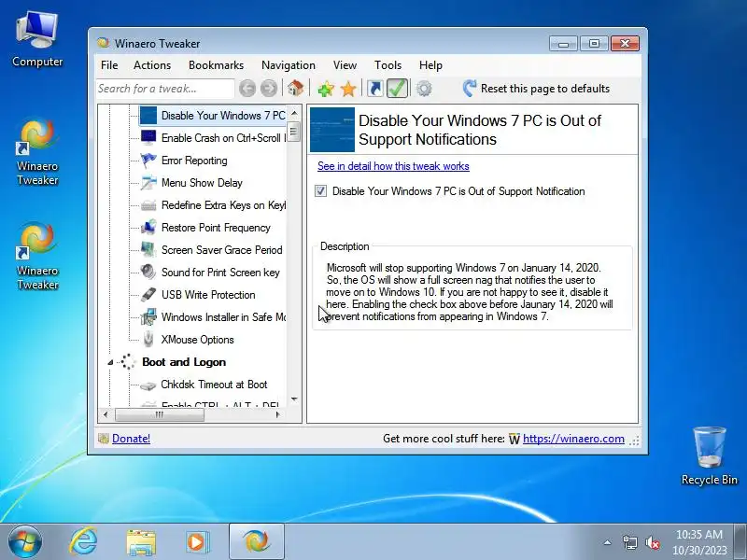The image size is (747, 560).
Task: Click the Back navigation arrow in toolbar
Action: click(x=247, y=89)
